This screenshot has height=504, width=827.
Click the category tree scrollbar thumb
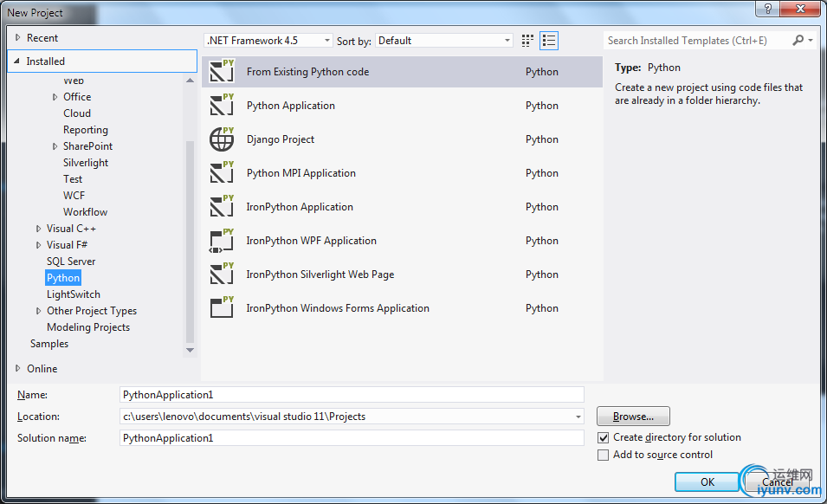[190, 242]
